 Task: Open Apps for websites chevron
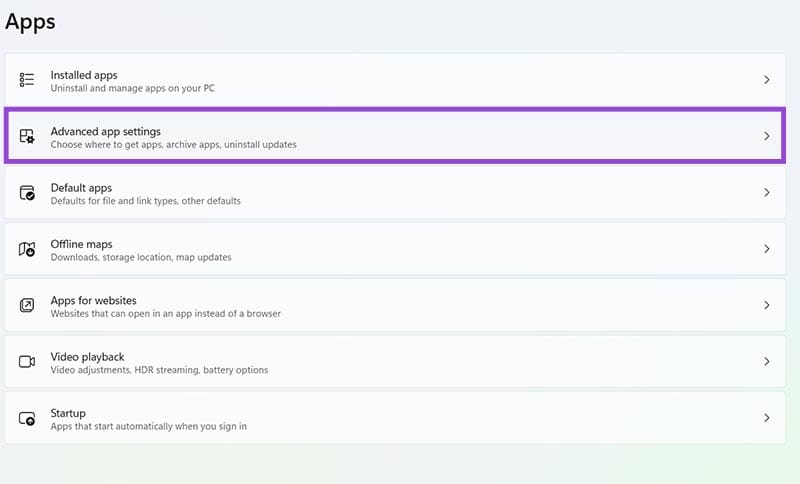point(766,305)
